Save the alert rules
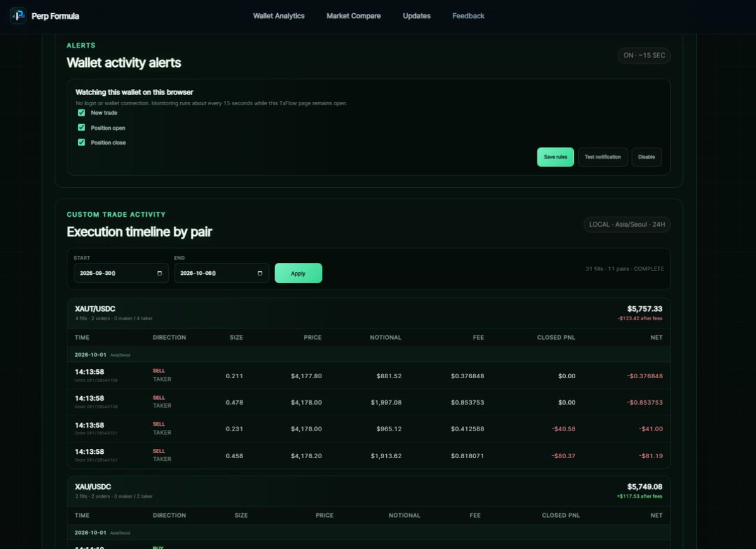The width and height of the screenshot is (756, 549). pos(555,157)
